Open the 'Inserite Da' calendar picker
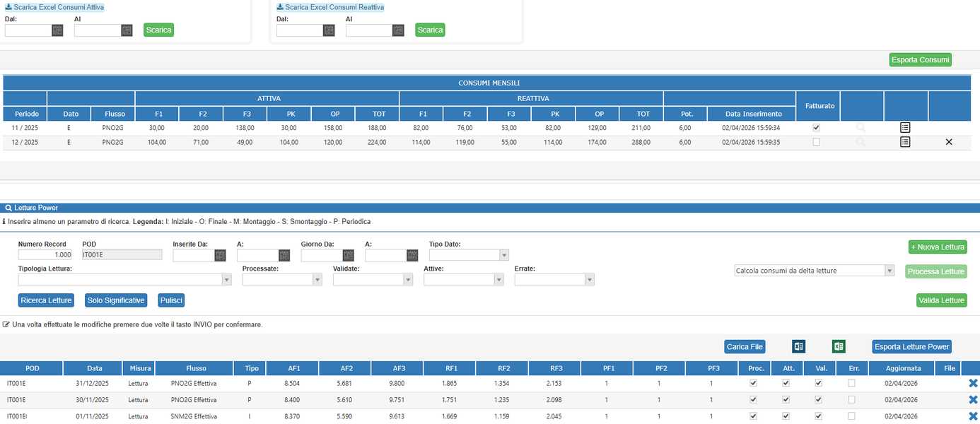The image size is (980, 424). click(220, 256)
